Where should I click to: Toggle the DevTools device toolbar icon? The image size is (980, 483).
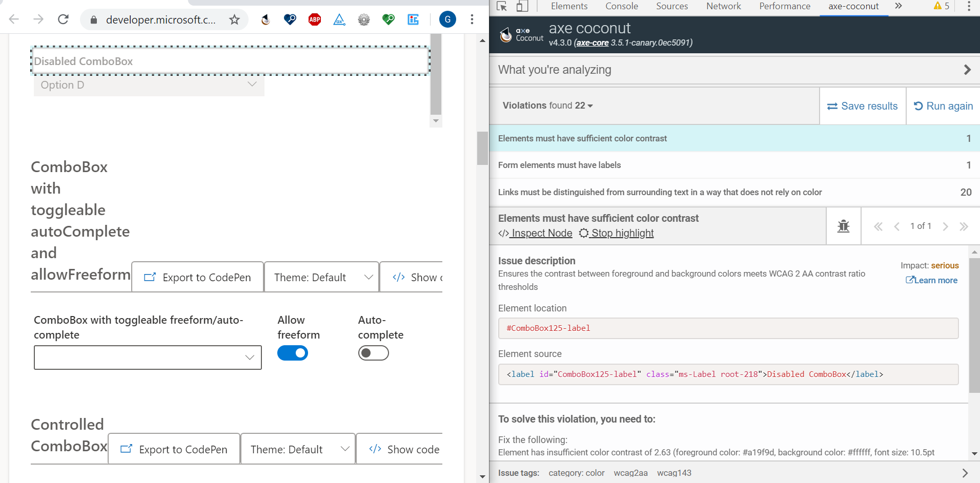click(522, 6)
